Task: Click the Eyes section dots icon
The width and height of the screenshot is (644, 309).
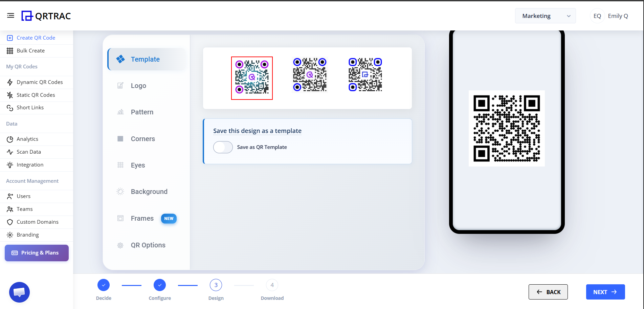Action: point(120,165)
